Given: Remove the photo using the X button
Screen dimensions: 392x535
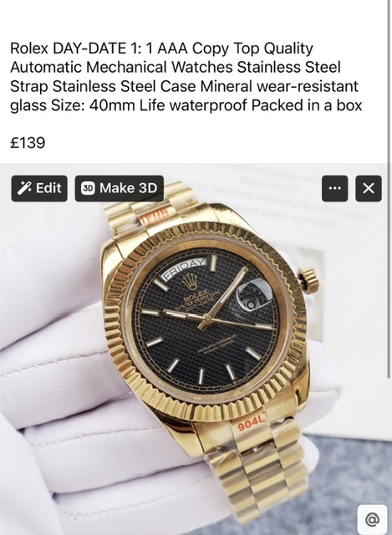Looking at the screenshot, I should 369,188.
